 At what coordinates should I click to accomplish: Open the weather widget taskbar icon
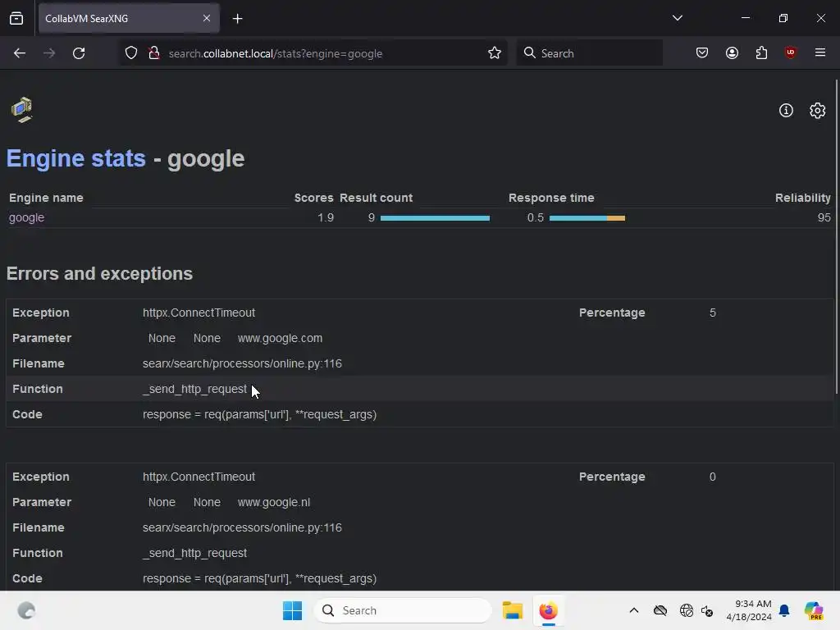click(x=26, y=610)
